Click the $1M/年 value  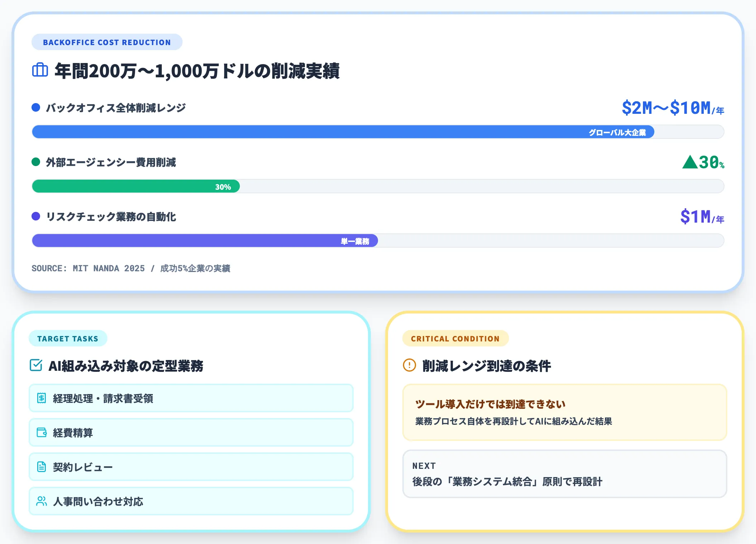coord(702,217)
